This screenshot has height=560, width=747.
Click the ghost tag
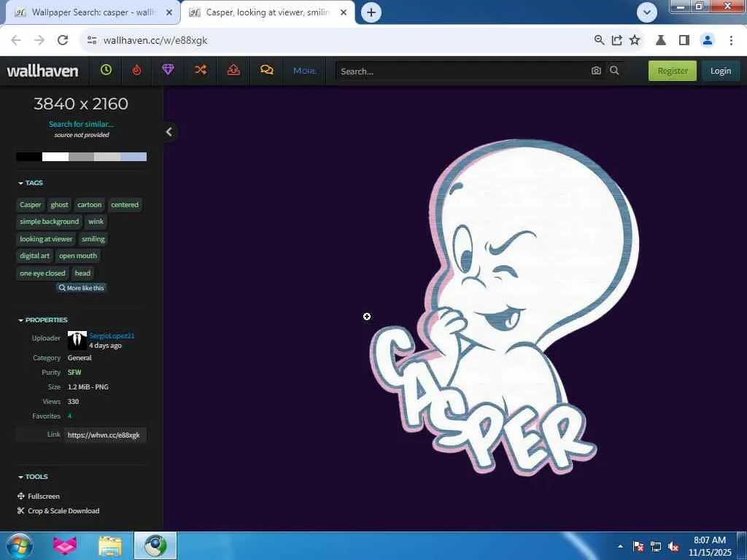60,205
